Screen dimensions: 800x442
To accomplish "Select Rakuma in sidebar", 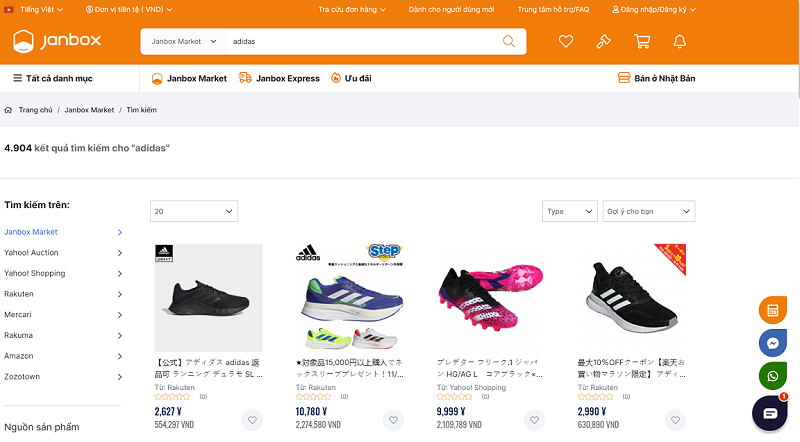I will click(x=18, y=335).
